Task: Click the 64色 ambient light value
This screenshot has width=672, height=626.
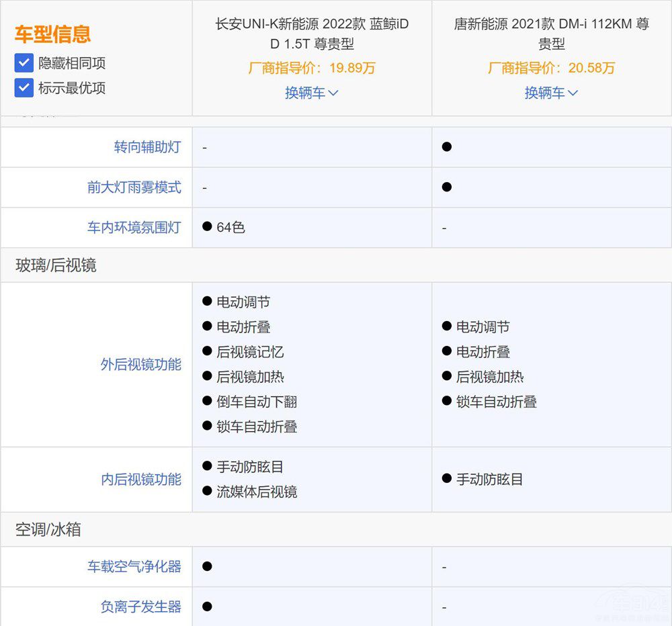Action: coord(230,228)
